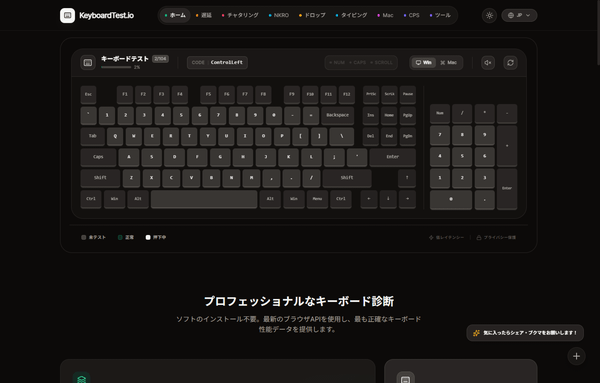The width and height of the screenshot is (600, 383).
Task: Click the CODE ControlLeft readout
Action: pyautogui.click(x=217, y=63)
